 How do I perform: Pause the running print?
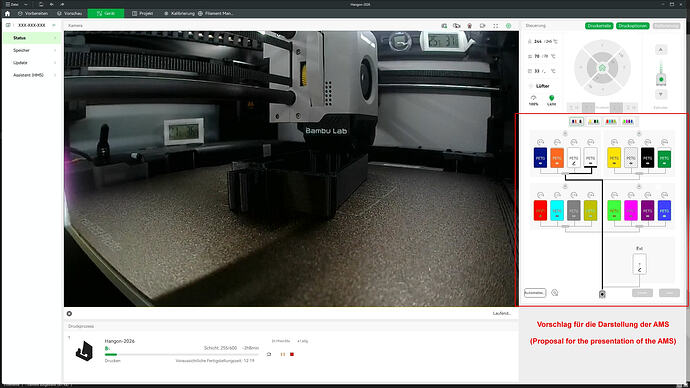tap(283, 354)
